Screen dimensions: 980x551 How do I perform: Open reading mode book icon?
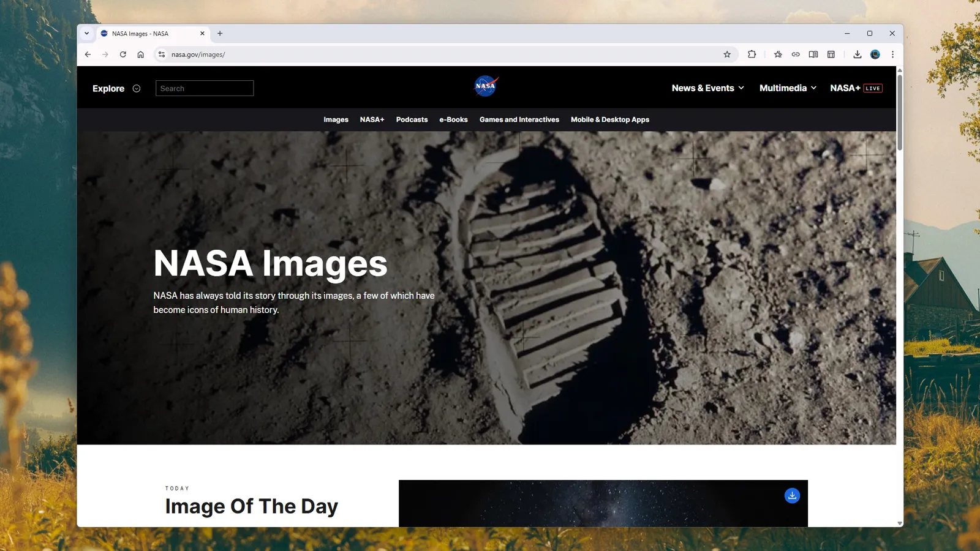coord(813,54)
